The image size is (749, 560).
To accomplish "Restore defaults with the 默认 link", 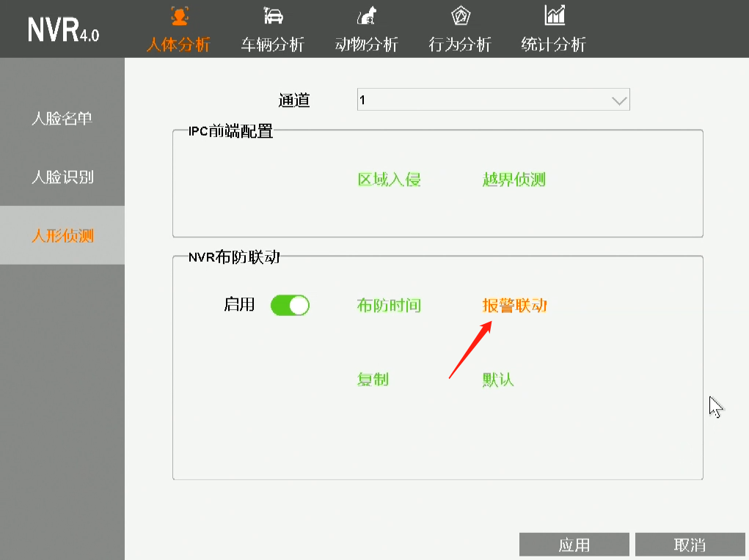I will click(498, 380).
